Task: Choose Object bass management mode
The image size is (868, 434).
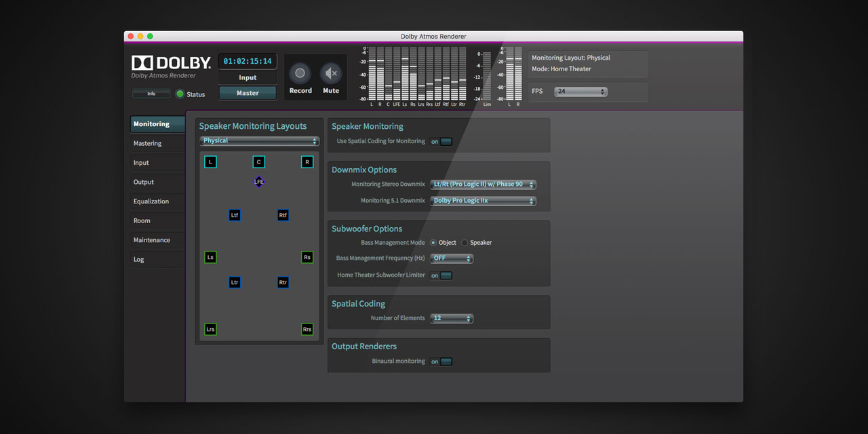Action: coord(433,243)
